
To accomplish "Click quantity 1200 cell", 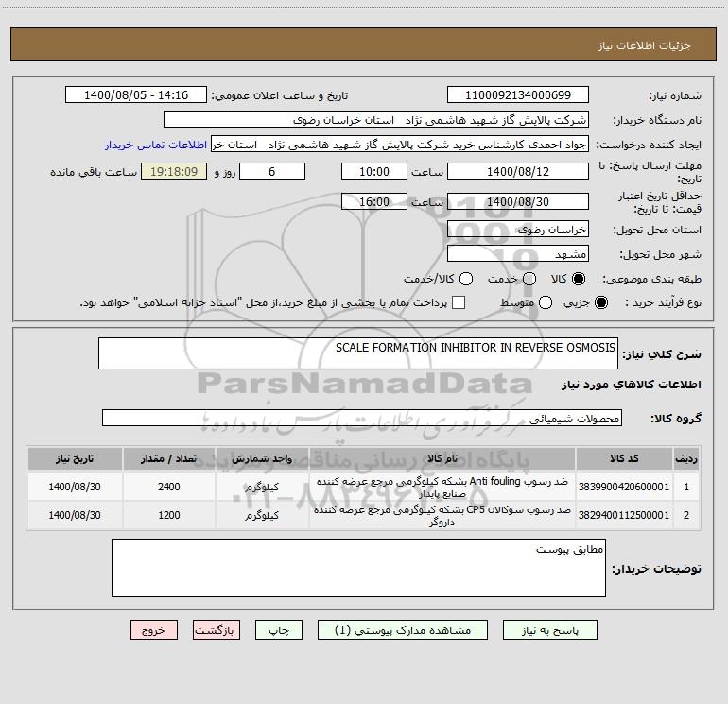I will 169,515.
